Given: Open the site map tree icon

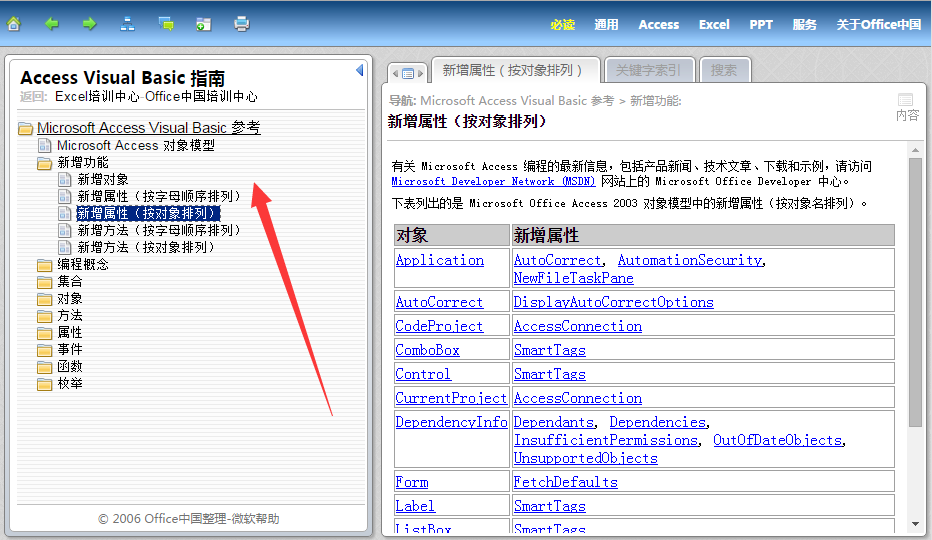Looking at the screenshot, I should tap(127, 24).
